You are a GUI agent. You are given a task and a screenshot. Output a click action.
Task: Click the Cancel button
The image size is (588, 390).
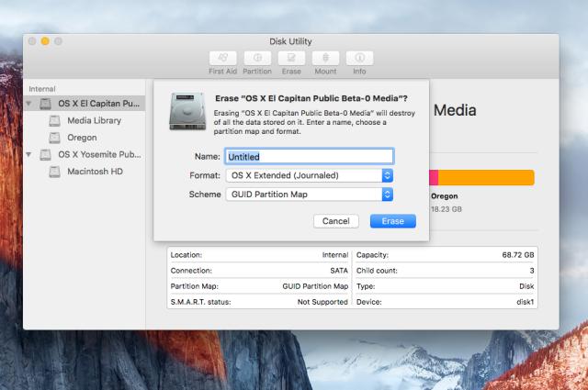click(336, 221)
